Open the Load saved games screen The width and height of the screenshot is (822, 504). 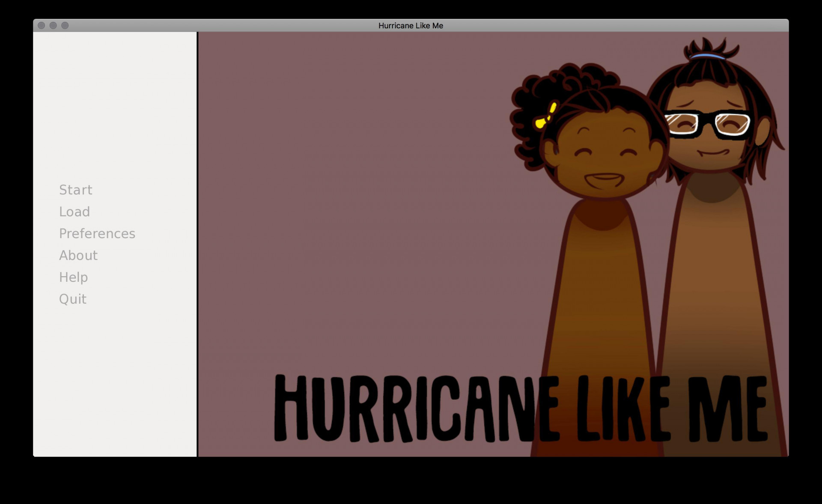click(x=74, y=212)
